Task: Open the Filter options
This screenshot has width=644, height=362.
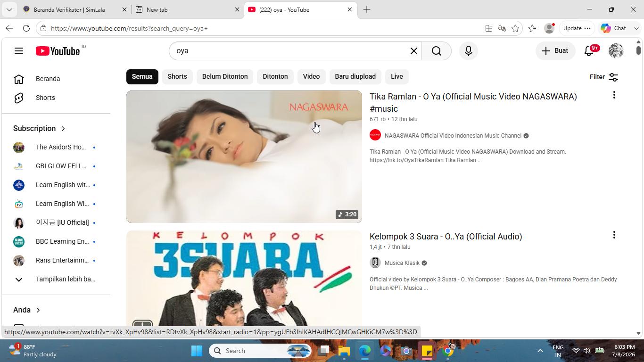Action: (604, 77)
